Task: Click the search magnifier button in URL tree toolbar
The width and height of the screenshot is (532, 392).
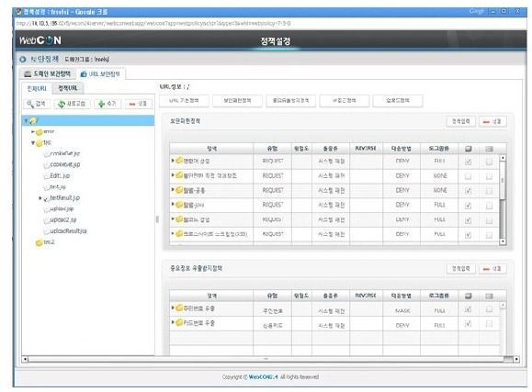Action: tap(36, 104)
